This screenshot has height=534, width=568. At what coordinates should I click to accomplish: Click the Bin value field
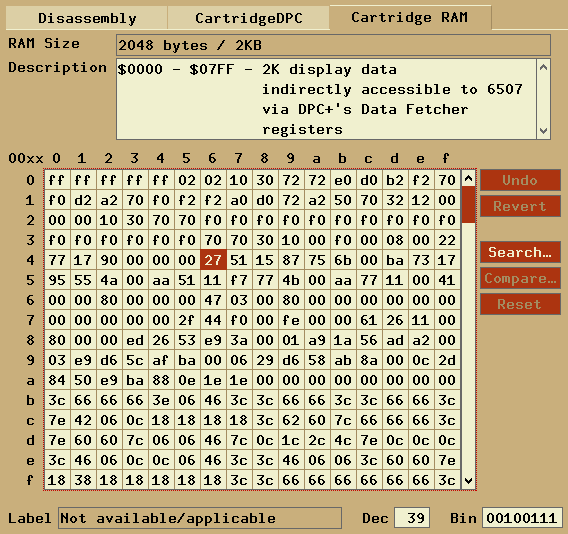(x=522, y=518)
